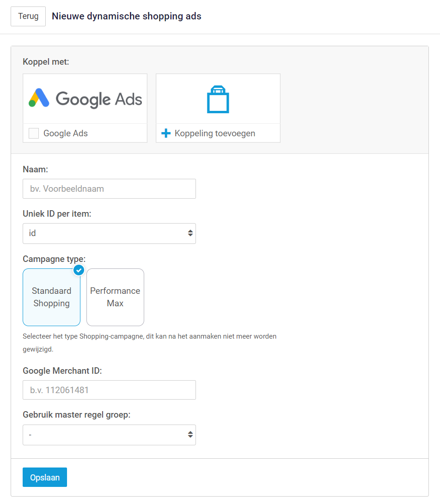Go back with the Terug button
The image size is (440, 504).
[28, 16]
